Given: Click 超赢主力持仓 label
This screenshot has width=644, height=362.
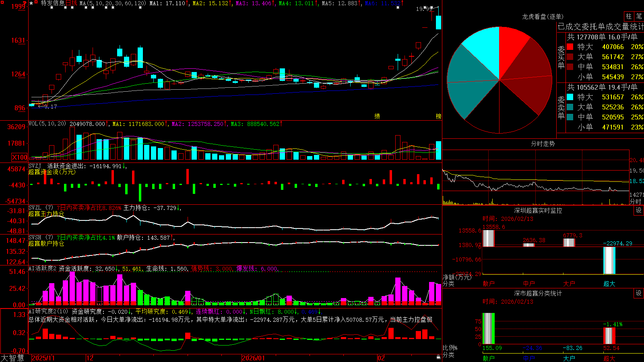Looking at the screenshot, I should (x=46, y=214).
